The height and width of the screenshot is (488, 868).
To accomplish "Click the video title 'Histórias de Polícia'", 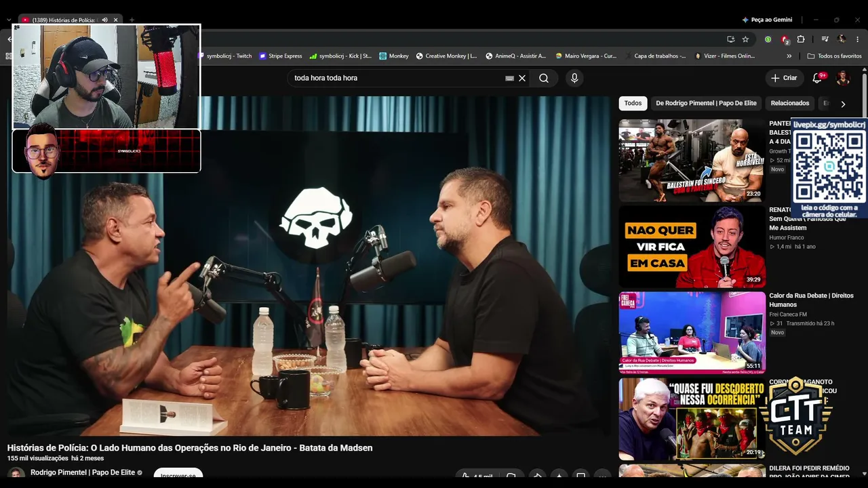I will [190, 448].
